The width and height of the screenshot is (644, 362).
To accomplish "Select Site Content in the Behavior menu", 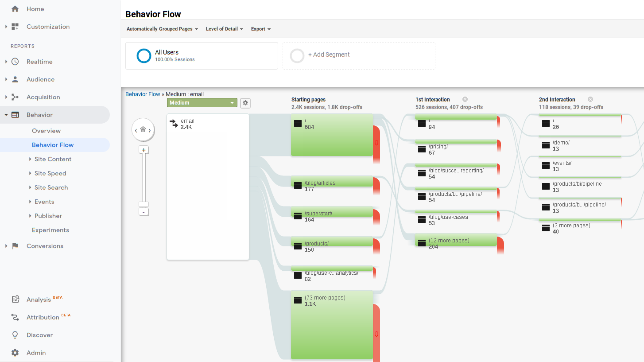I will pyautogui.click(x=53, y=159).
